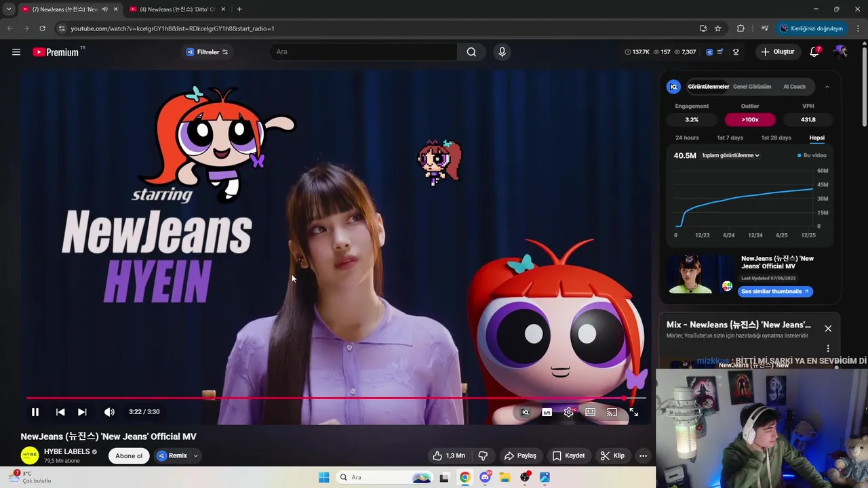Open notifications bell with 7 badge
The height and width of the screenshot is (488, 868).
(x=815, y=52)
